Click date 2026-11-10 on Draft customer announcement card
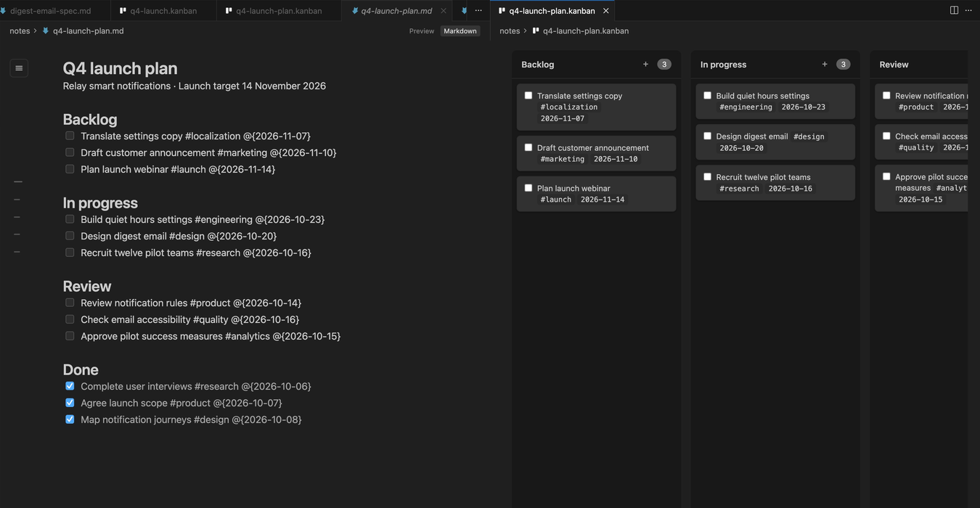This screenshot has height=508, width=980. (x=616, y=159)
